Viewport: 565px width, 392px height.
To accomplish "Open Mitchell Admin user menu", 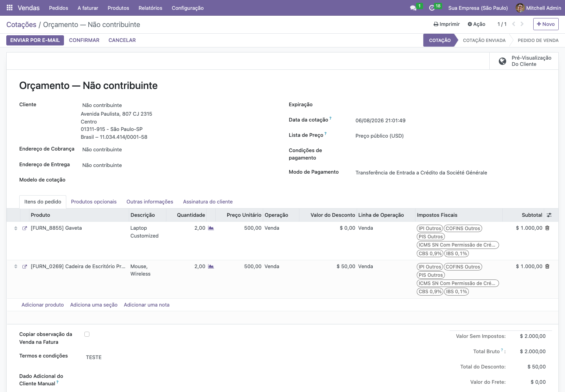I will click(538, 8).
